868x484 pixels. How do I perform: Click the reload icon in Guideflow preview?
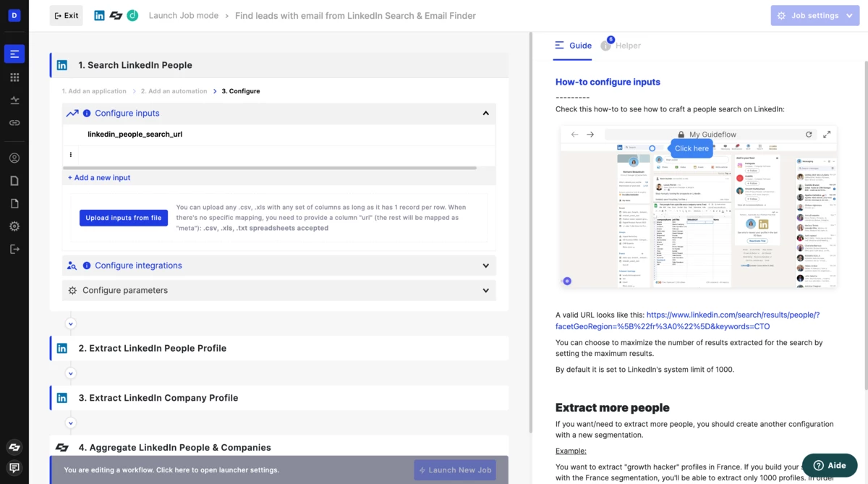pyautogui.click(x=809, y=135)
